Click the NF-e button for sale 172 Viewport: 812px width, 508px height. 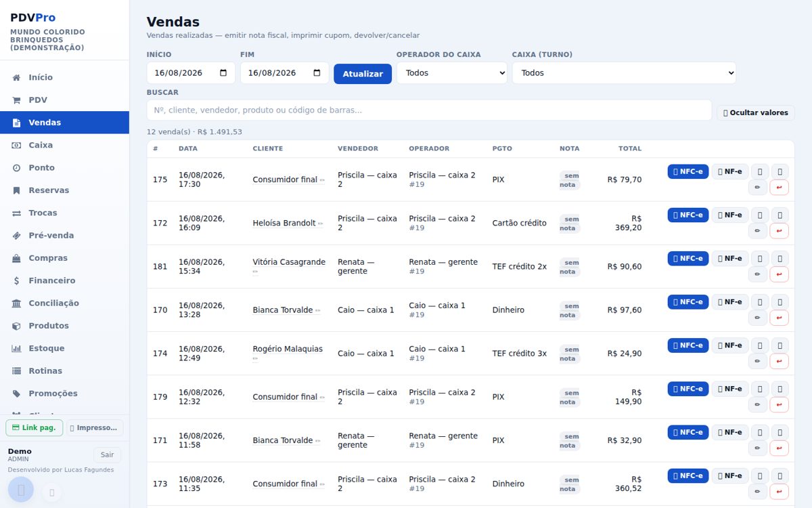(x=730, y=215)
